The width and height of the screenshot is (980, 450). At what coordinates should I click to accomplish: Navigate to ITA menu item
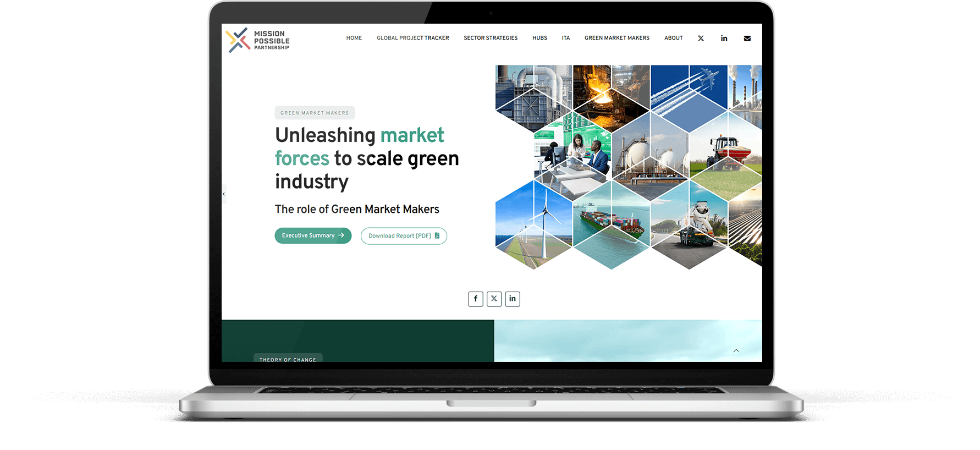(x=565, y=38)
